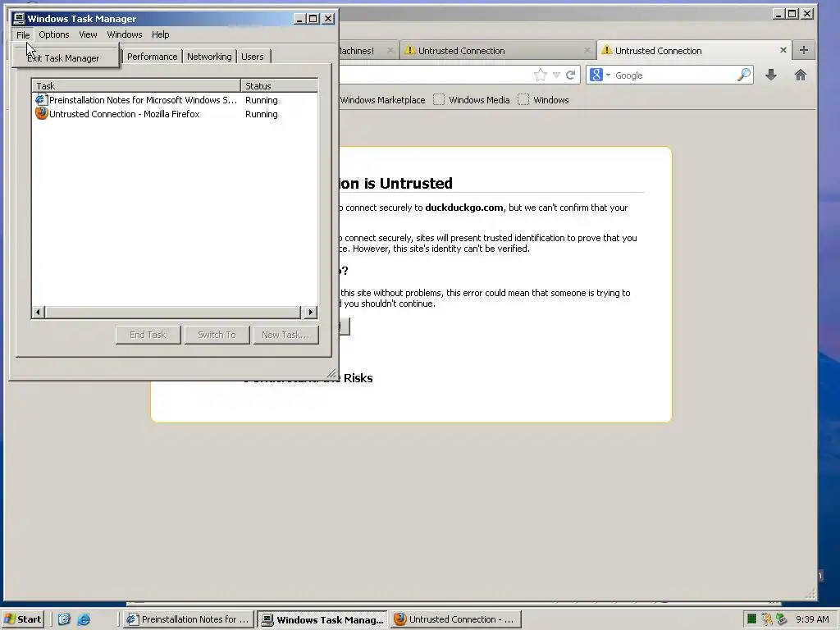Viewport: 840px width, 630px height.
Task: Click the Windows Task Manager taskbar button
Action: pyautogui.click(x=322, y=620)
